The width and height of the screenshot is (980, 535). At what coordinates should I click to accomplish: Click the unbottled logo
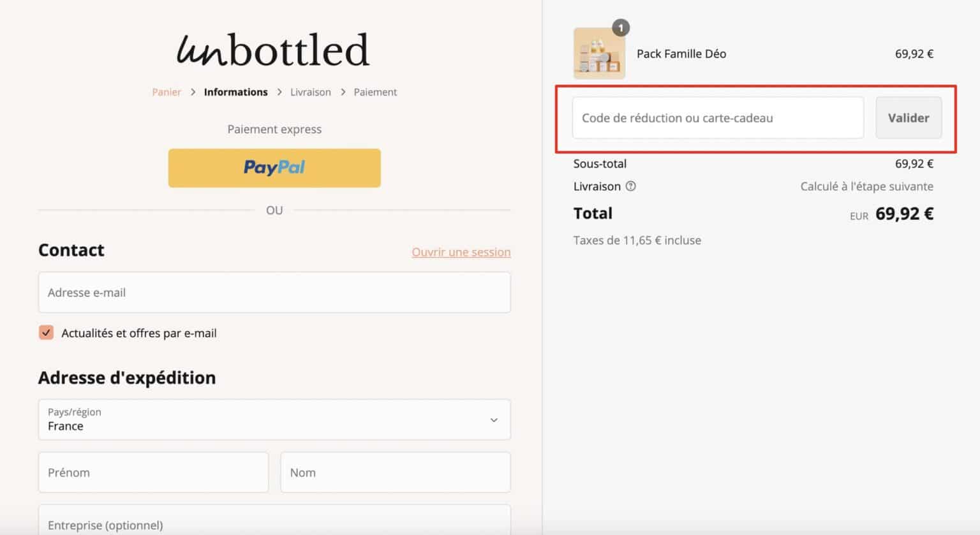(x=273, y=50)
